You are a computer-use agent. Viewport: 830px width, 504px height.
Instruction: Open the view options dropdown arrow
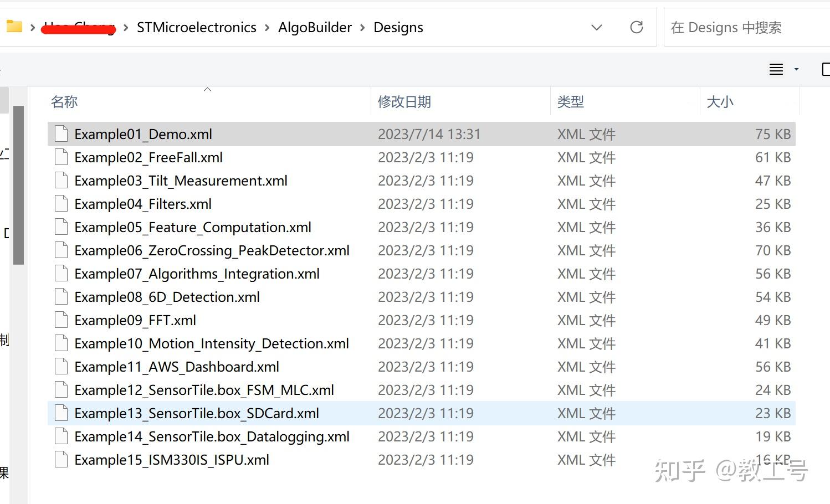[x=796, y=69]
